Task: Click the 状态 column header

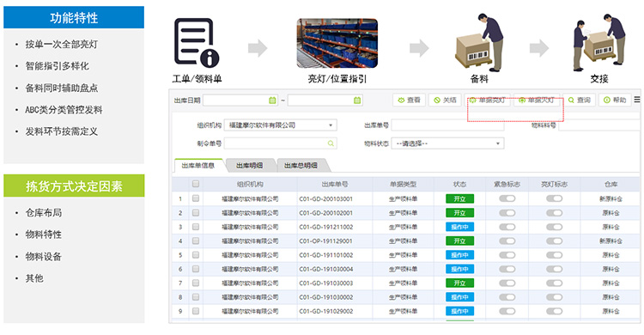Action: [x=459, y=184]
